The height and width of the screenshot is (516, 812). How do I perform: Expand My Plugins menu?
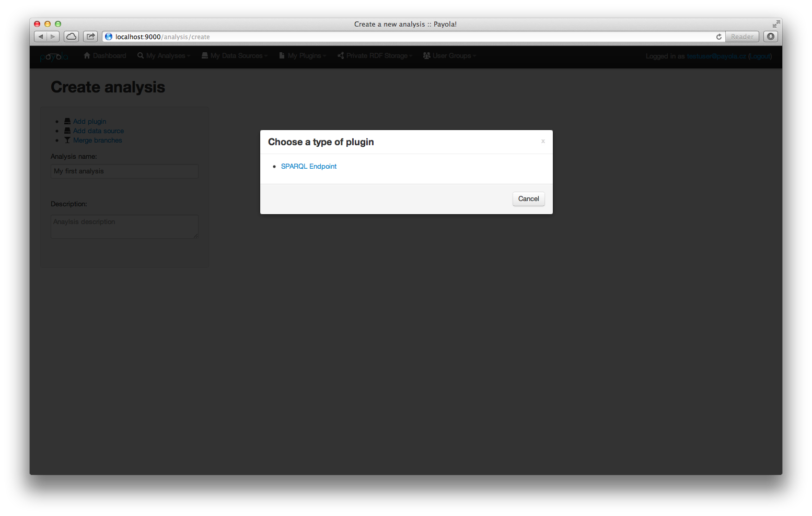tap(303, 56)
